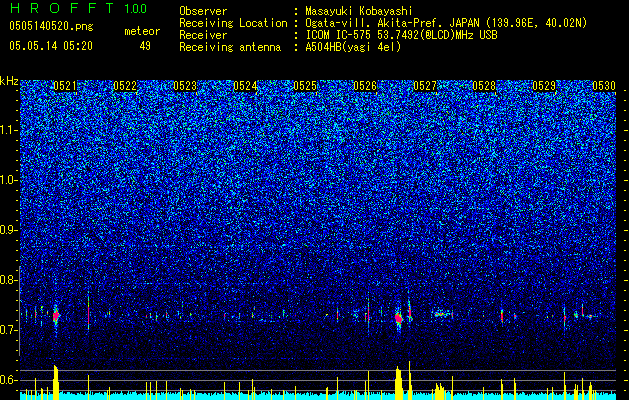Click the observer name Masayuki Kobayashi
Image resolution: width=629 pixels, height=400 pixels.
[358, 11]
